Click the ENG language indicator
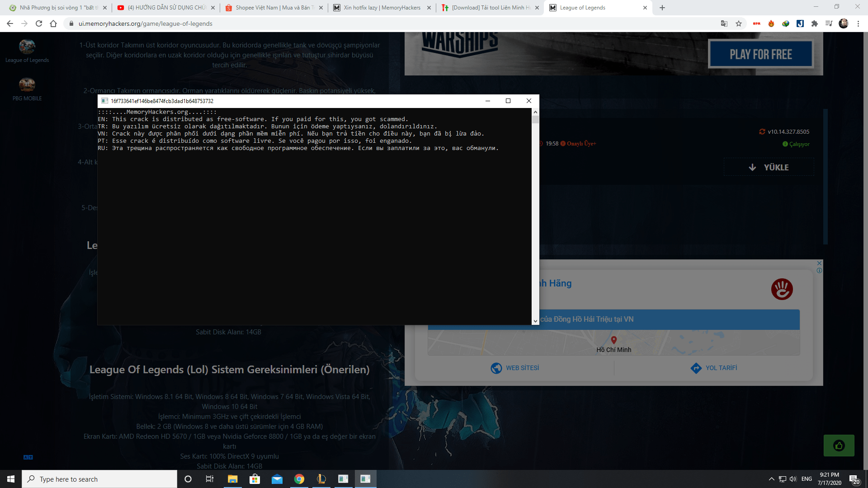Screen dimensions: 868x488 [807, 479]
